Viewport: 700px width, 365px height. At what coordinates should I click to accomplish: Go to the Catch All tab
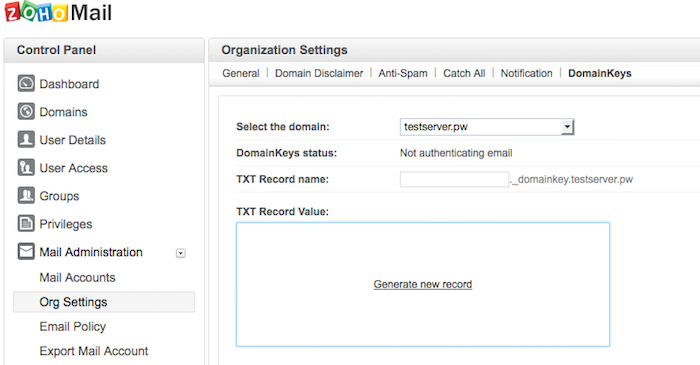click(x=464, y=73)
